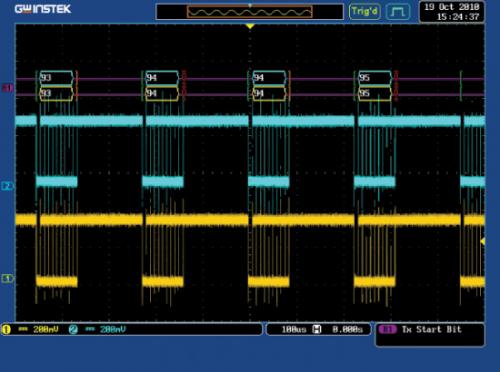
Task: Click the yellow trigger position marker at top
Action: pyautogui.click(x=250, y=26)
